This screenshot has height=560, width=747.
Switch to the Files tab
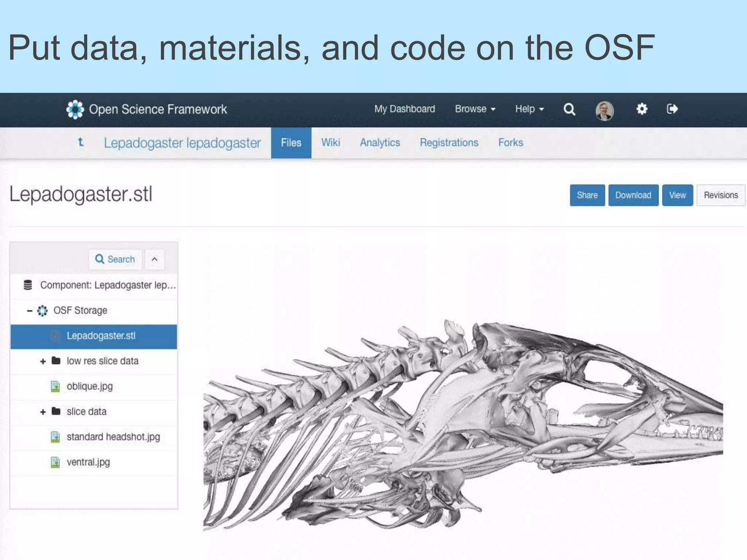pyautogui.click(x=291, y=143)
